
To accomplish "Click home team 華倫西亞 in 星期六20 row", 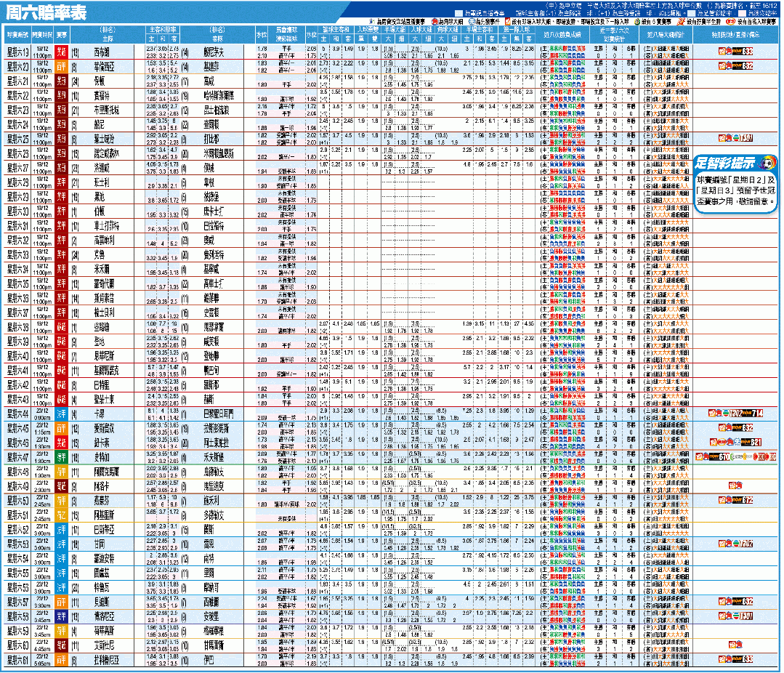I will coord(104,66).
